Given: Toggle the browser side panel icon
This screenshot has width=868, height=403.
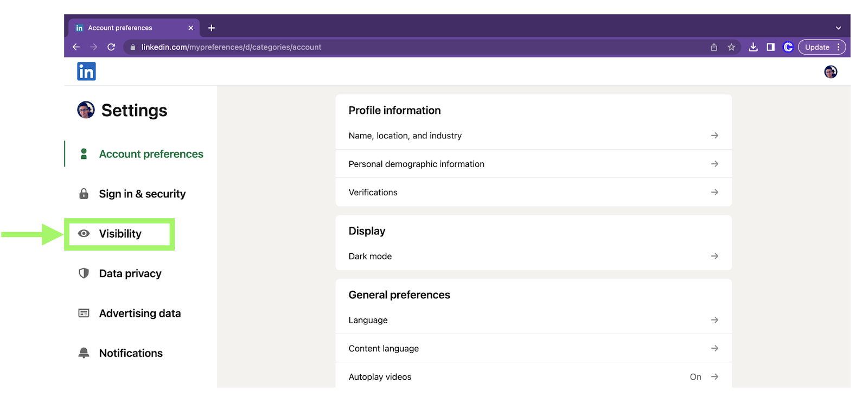Looking at the screenshot, I should pyautogui.click(x=770, y=47).
